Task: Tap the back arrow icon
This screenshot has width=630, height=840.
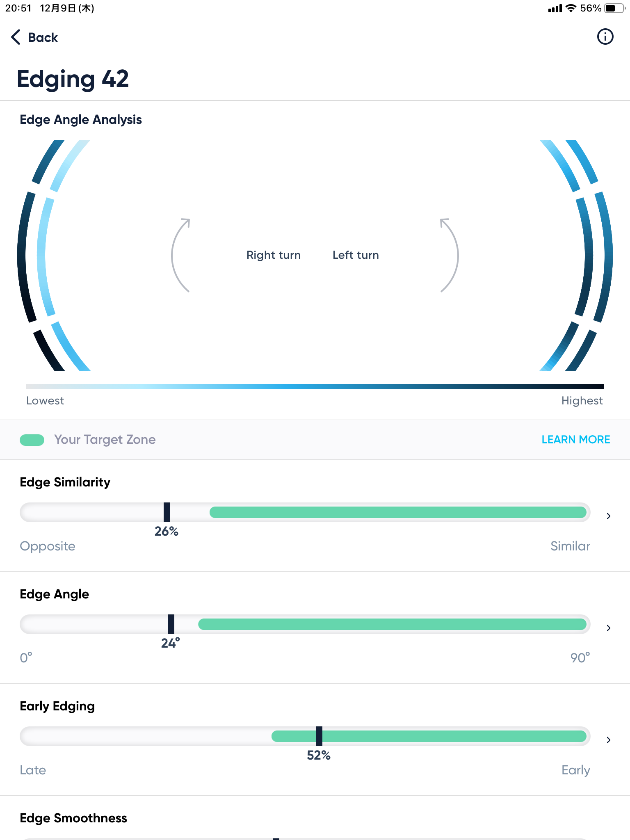Action: [x=16, y=37]
